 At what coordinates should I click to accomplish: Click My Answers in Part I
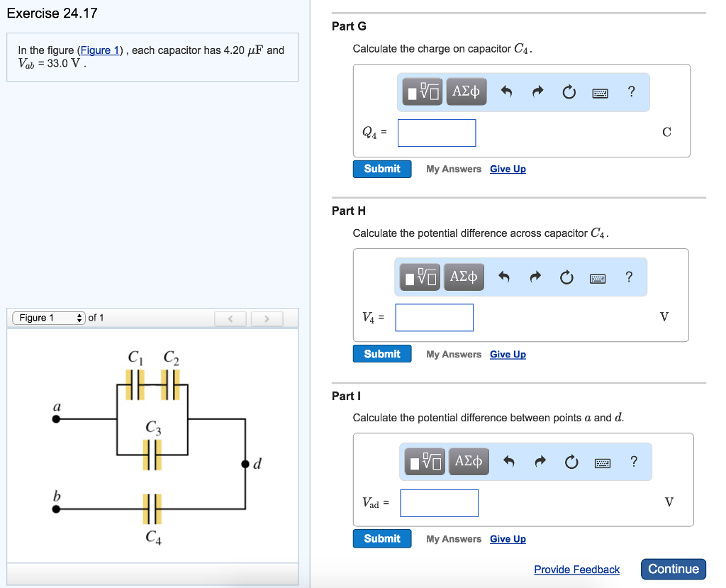click(x=453, y=539)
